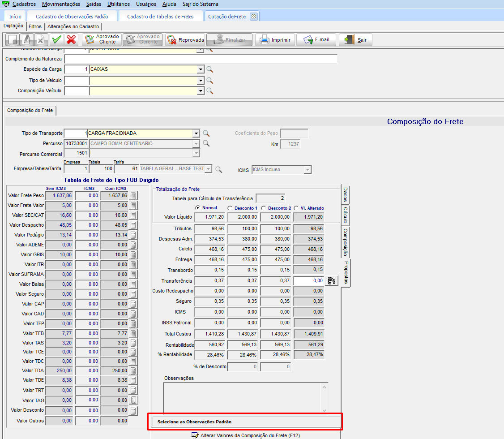Click the green checkmark save icon
The height and width of the screenshot is (439, 504).
[x=56, y=39]
